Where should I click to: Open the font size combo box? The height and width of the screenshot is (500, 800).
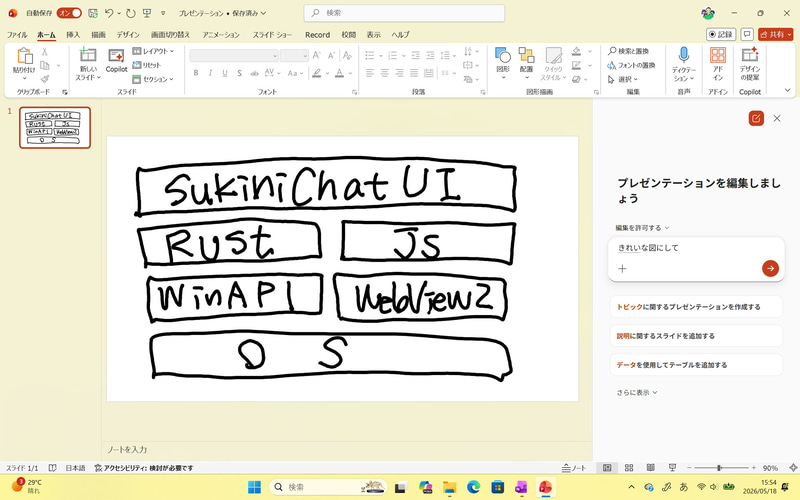(x=294, y=55)
